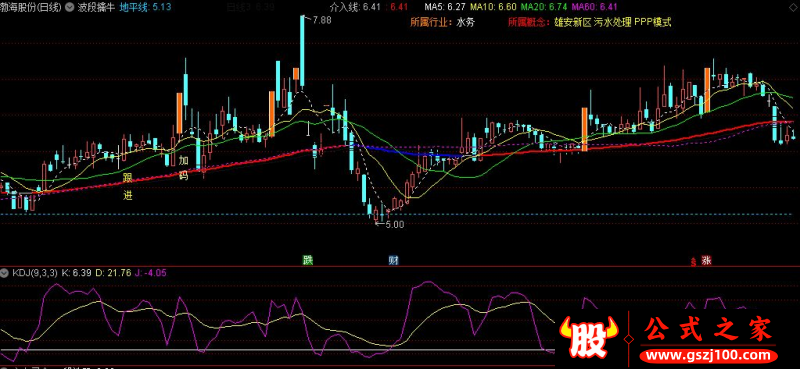
Task: Click the red 涨 event marker
Action: coord(706,261)
